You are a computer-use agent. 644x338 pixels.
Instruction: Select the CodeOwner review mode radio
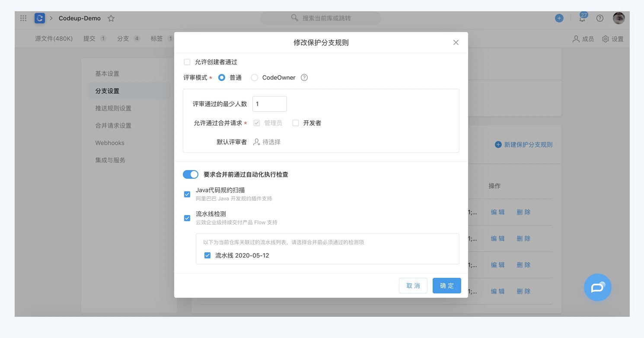255,77
